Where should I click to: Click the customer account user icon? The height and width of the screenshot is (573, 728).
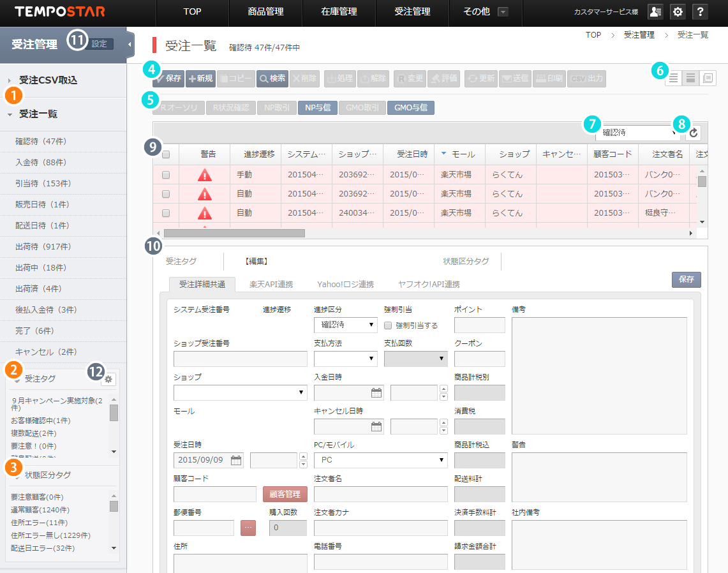(x=655, y=11)
